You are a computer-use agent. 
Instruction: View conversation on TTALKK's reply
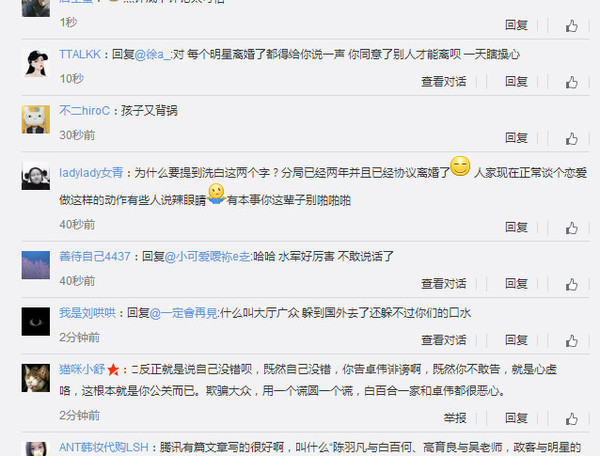click(443, 81)
